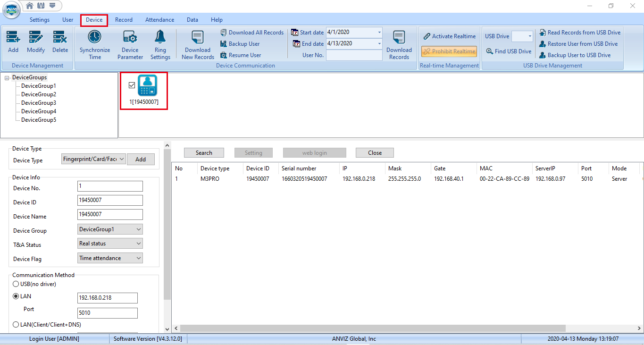Select USB(no driver) radio button
This screenshot has width=644, height=345.
point(16,284)
